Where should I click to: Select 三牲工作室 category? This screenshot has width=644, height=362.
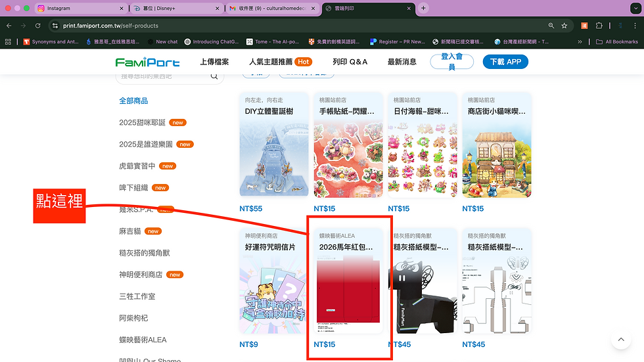(137, 296)
